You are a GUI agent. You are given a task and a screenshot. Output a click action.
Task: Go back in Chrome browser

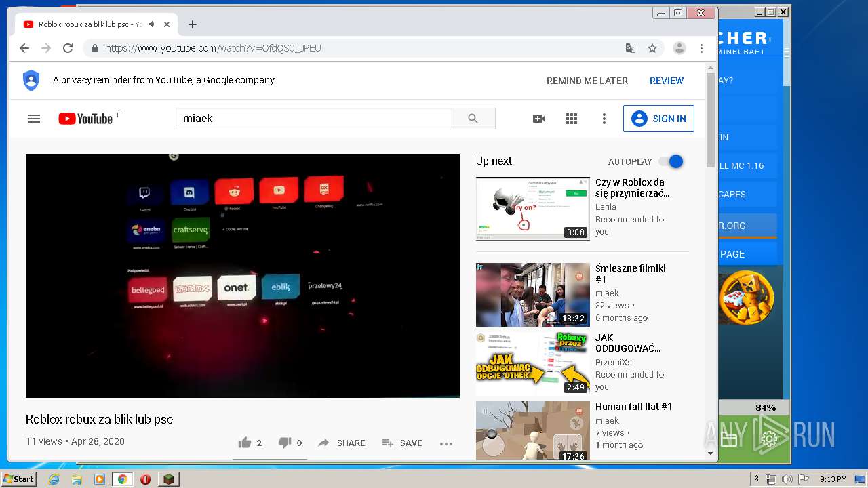point(24,48)
